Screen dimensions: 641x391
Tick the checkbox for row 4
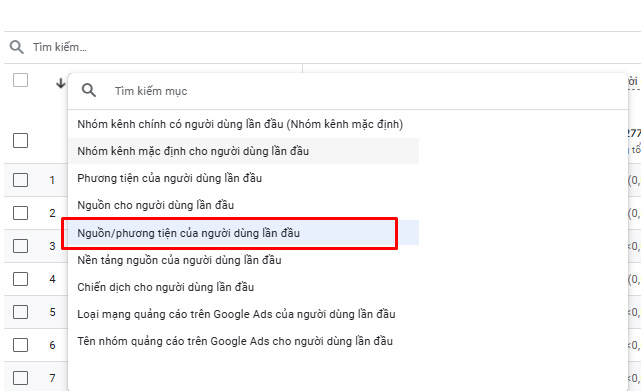click(20, 279)
